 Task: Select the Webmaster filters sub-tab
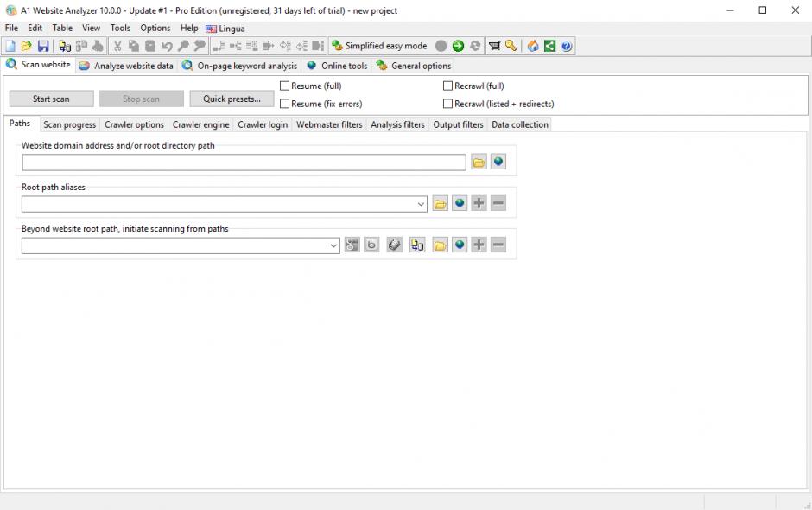point(329,125)
